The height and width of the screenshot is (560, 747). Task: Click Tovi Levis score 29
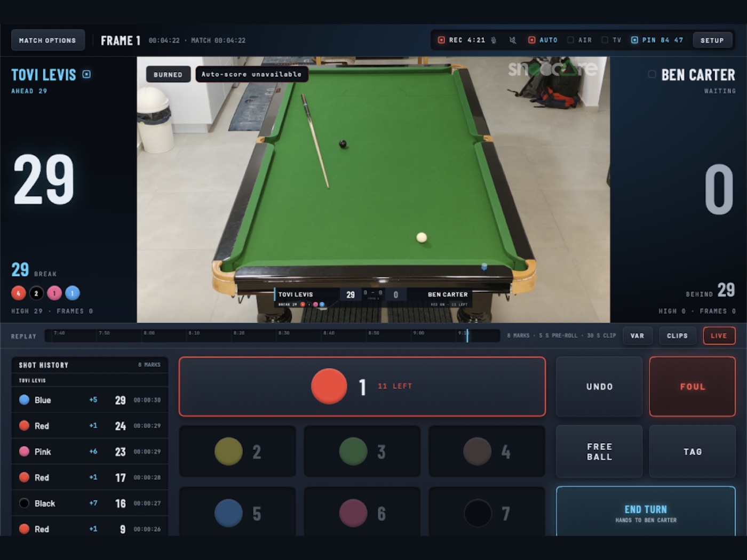point(44,179)
